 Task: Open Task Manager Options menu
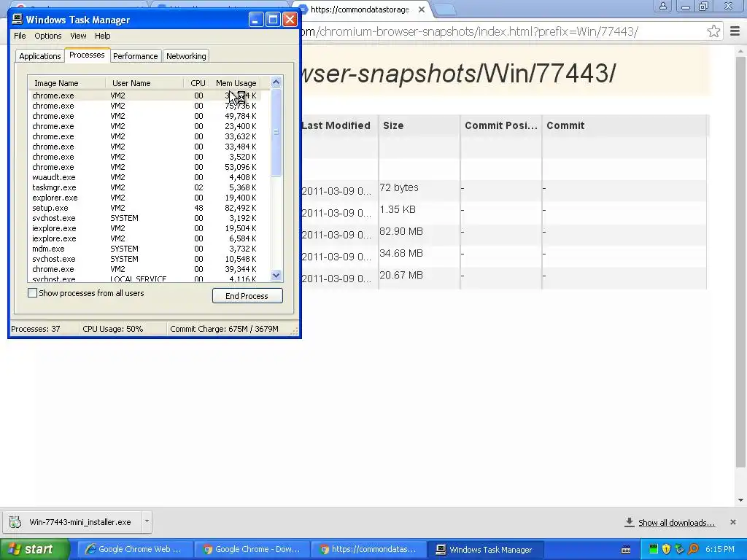pyautogui.click(x=47, y=36)
